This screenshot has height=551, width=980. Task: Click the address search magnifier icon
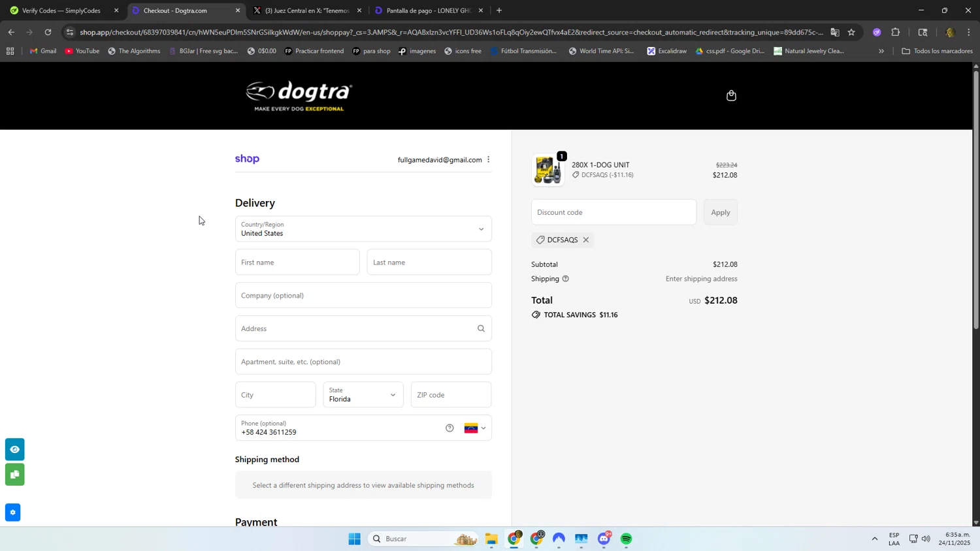point(481,328)
